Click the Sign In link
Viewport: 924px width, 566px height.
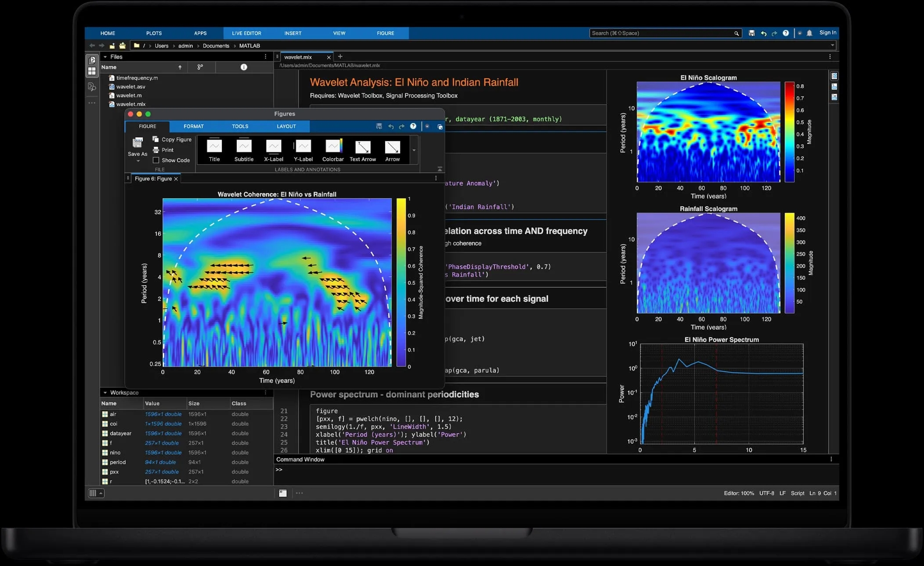827,33
